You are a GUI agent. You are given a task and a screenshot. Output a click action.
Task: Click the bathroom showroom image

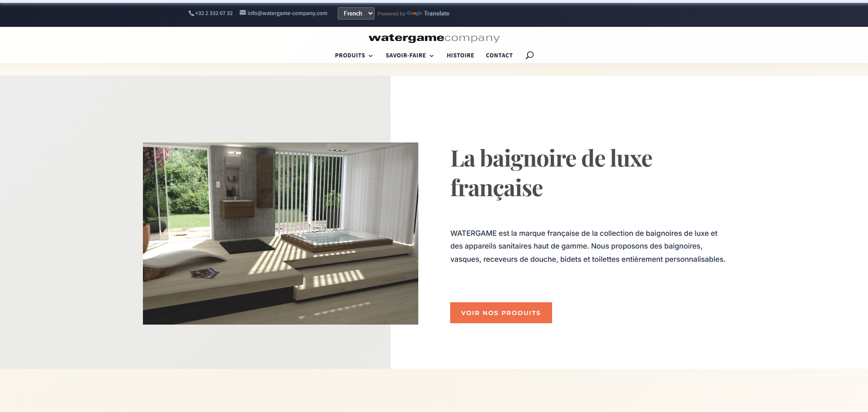click(x=280, y=233)
